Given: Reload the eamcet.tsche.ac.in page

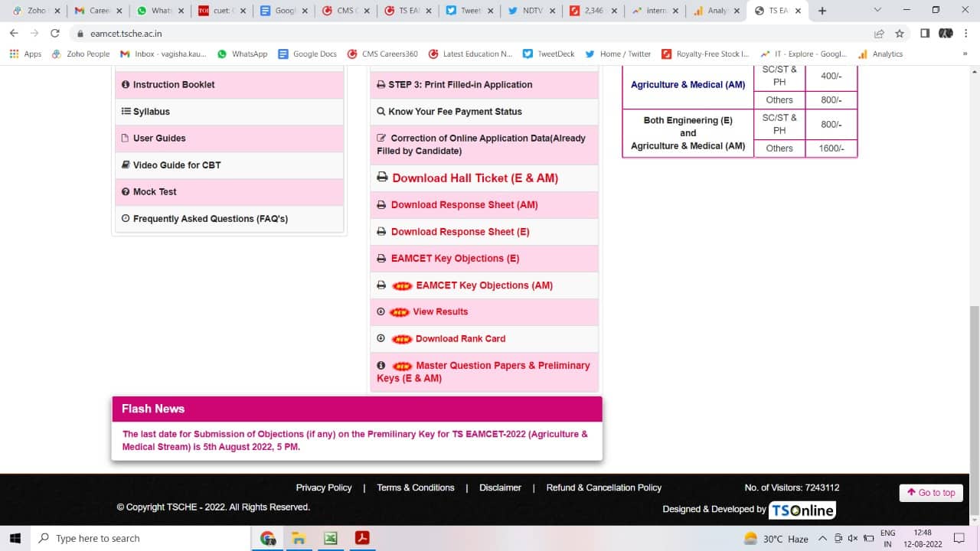Looking at the screenshot, I should point(55,34).
